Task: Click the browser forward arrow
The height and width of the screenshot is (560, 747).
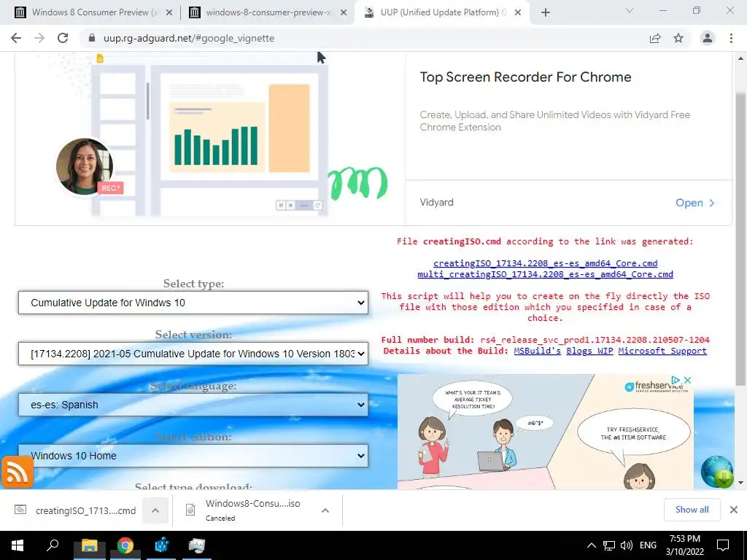Action: 39,38
